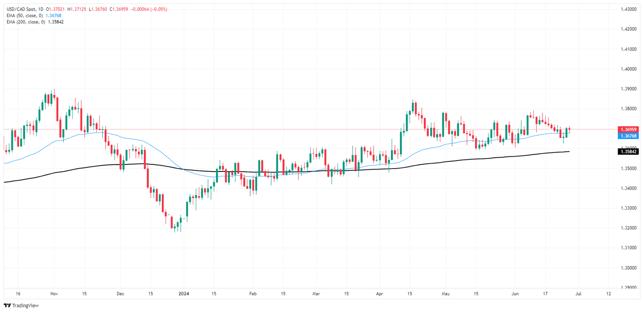Select the USD/CAD Spot, 1D chart title
This screenshot has width=644, height=312.
pos(23,9)
